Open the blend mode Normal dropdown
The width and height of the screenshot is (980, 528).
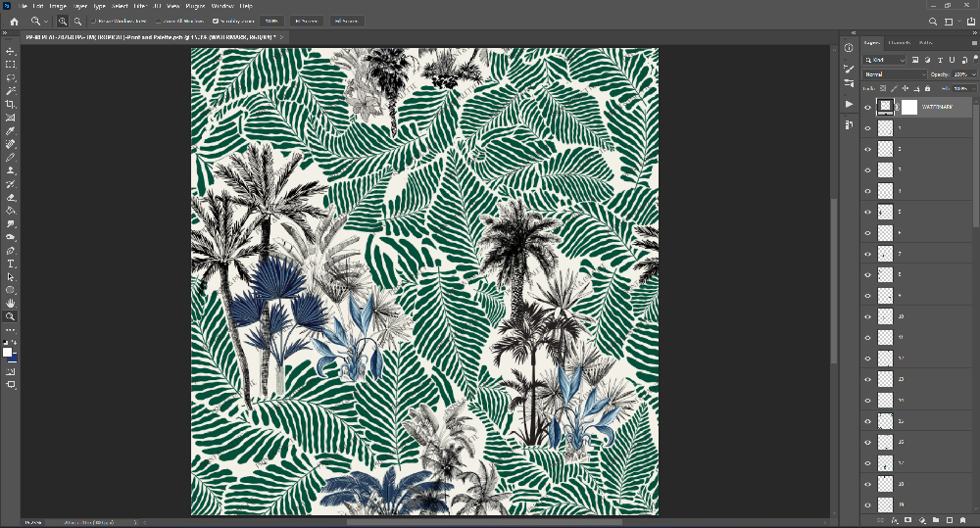click(x=895, y=74)
